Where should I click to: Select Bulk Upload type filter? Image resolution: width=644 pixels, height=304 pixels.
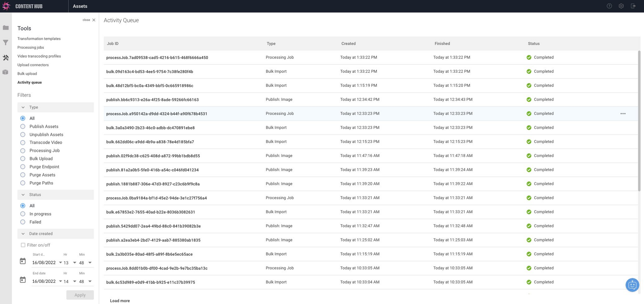coord(23,159)
